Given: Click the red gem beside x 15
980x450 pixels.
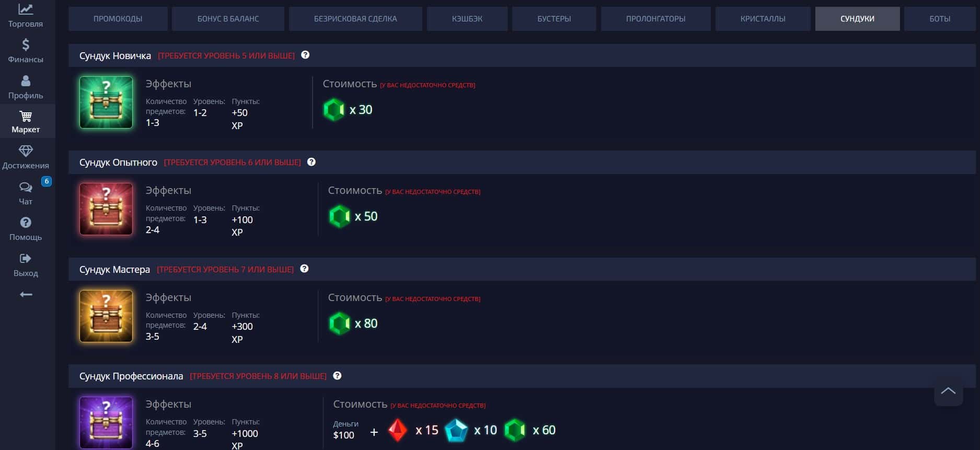Looking at the screenshot, I should coord(398,430).
